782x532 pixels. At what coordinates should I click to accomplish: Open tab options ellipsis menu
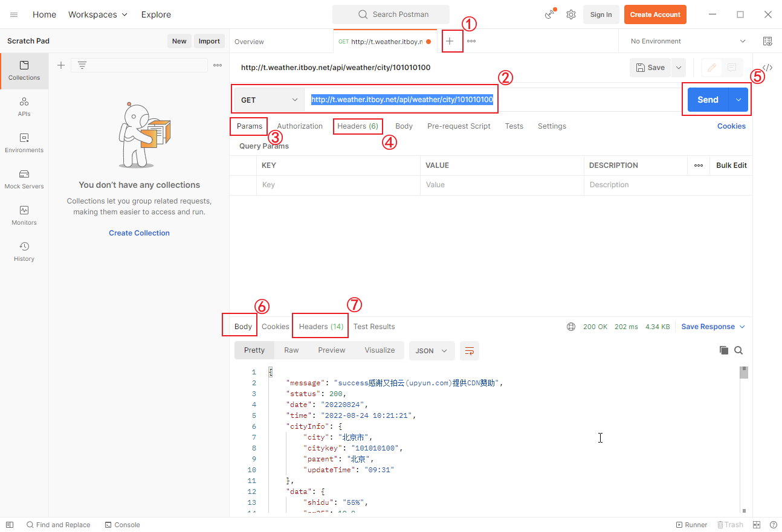coord(471,41)
